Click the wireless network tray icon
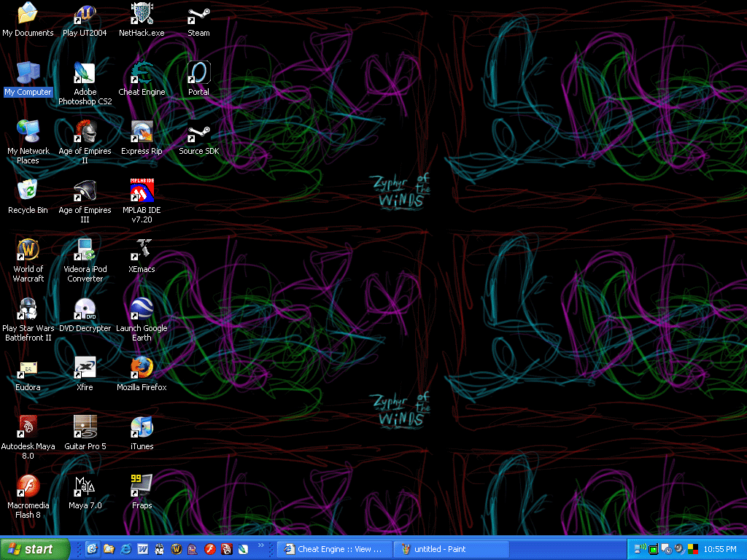This screenshot has height=560, width=747. [640, 549]
